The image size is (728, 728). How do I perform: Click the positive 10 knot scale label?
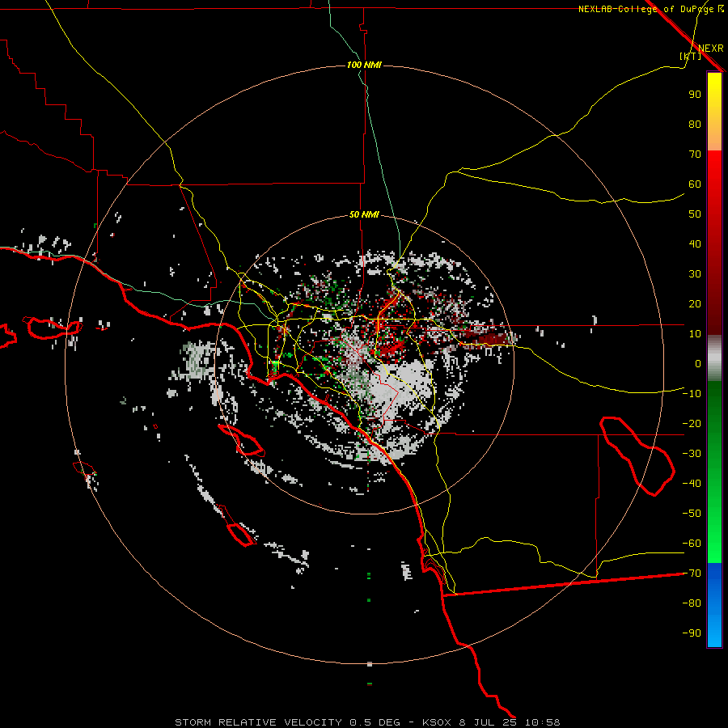pyautogui.click(x=695, y=334)
